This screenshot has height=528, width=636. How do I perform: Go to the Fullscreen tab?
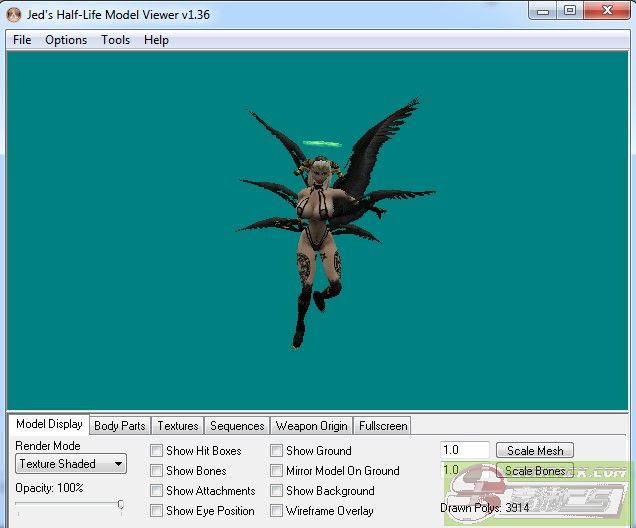point(382,426)
